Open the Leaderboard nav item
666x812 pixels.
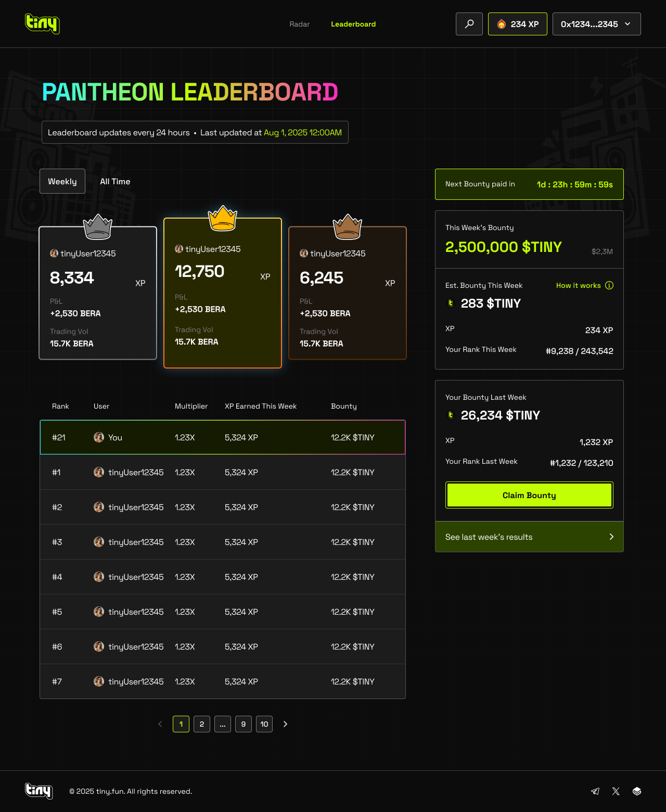point(353,24)
